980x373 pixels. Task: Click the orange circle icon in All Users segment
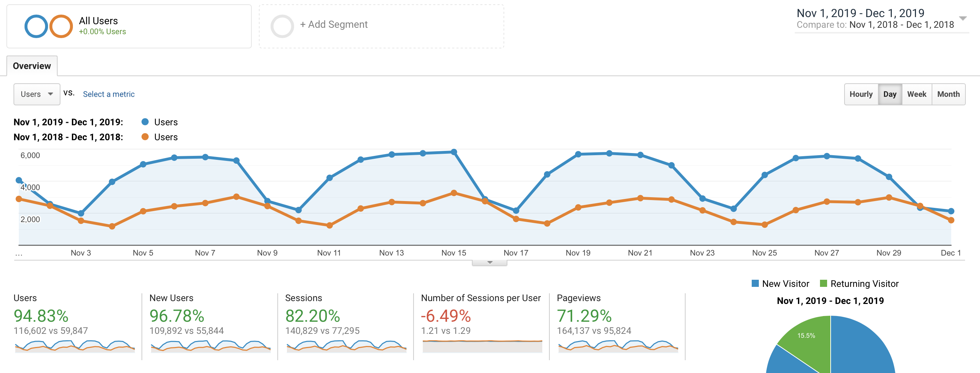click(x=61, y=26)
